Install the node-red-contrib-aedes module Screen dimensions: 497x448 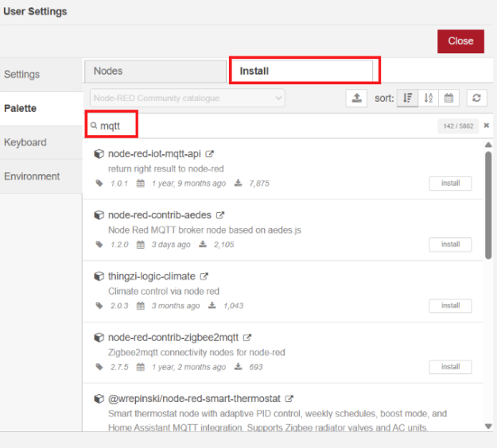450,245
